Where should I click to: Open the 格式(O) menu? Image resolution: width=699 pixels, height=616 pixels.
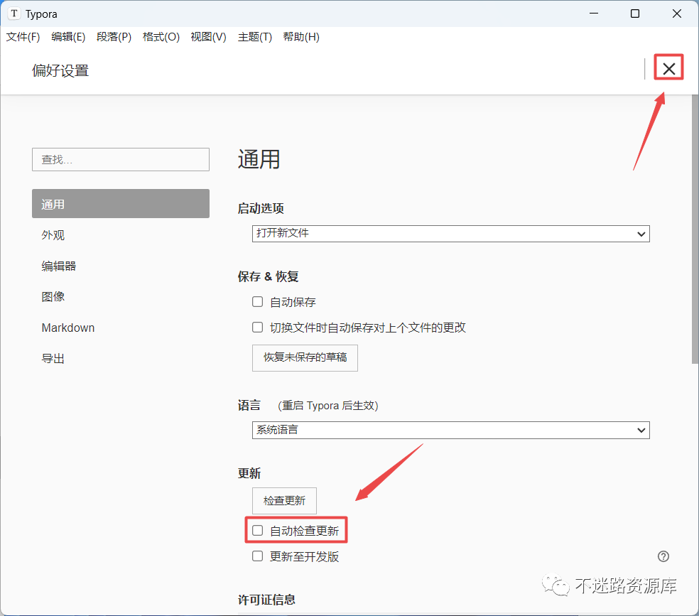pos(161,37)
